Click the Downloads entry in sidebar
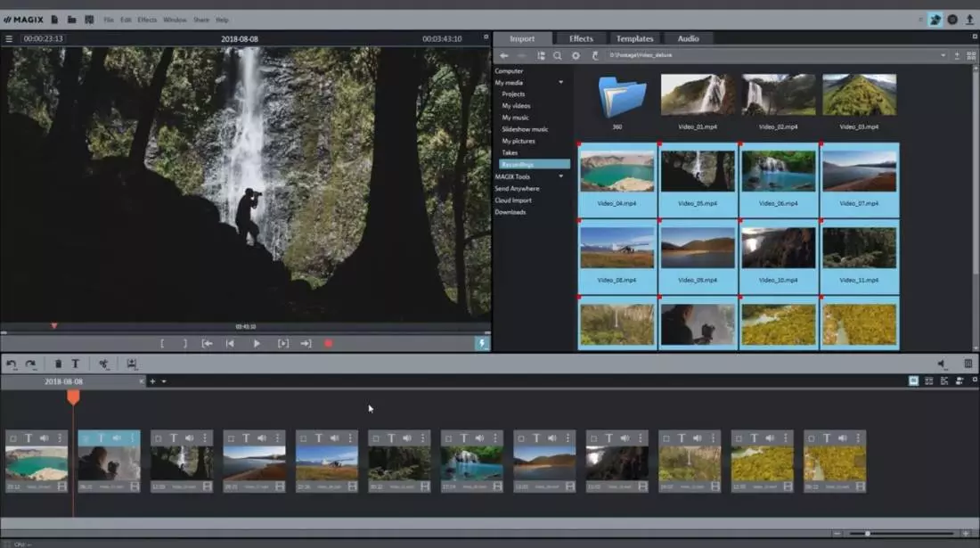This screenshot has width=980, height=548. point(510,212)
